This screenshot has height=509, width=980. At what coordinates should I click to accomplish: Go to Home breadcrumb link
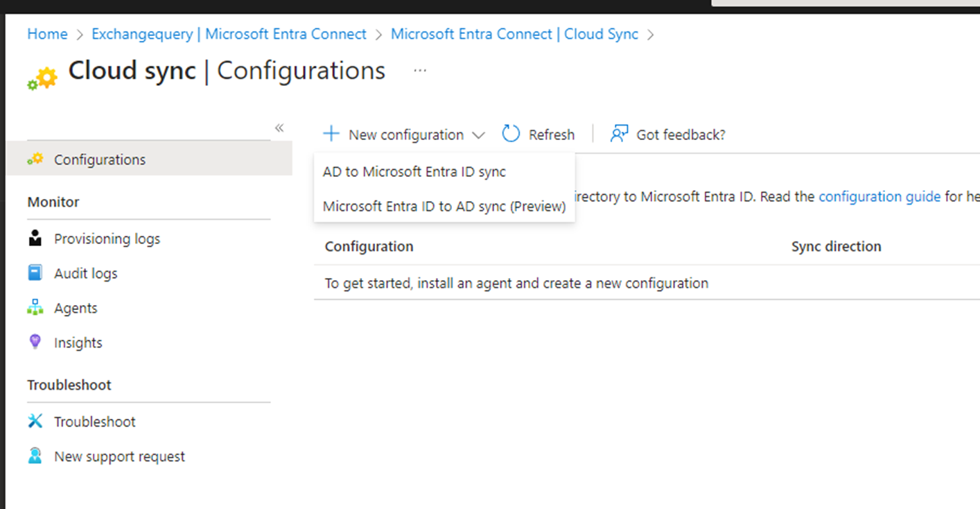click(x=47, y=34)
